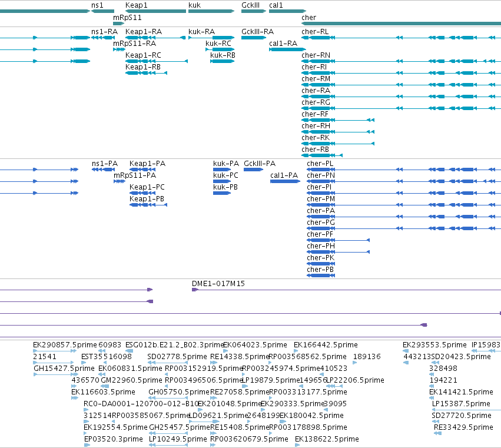
Task: Click protein cal1-PA label
Action: [x=284, y=175]
